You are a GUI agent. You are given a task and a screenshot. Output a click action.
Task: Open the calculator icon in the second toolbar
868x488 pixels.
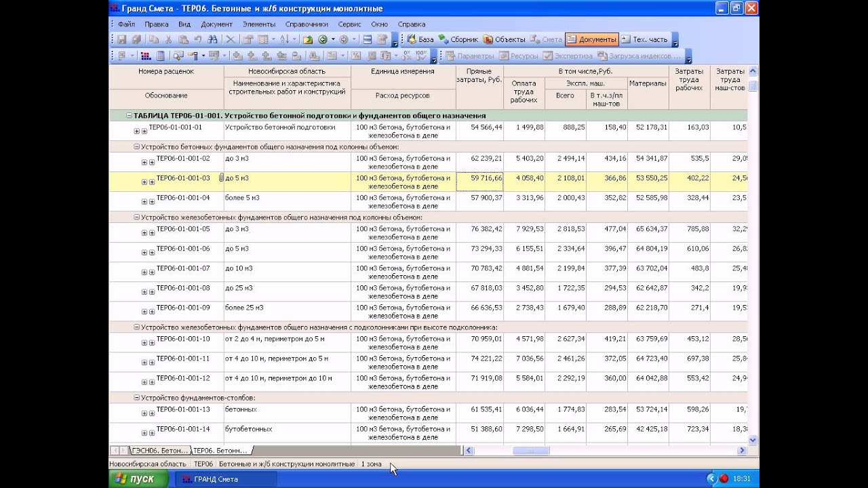coord(161,56)
